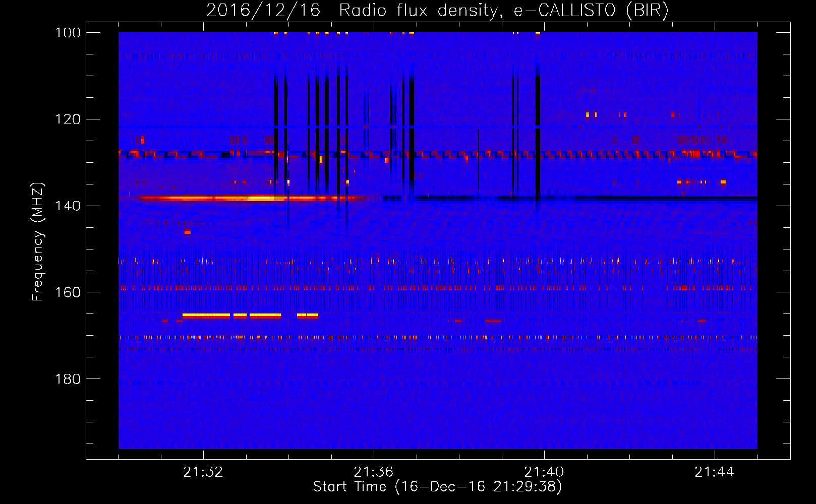816x504 pixels.
Task: Click the 21:32 time tick label
Action: (203, 472)
